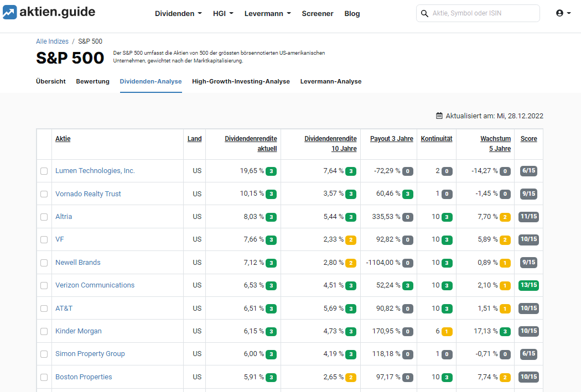
Task: Switch to the Übersicht tab
Action: [x=51, y=81]
